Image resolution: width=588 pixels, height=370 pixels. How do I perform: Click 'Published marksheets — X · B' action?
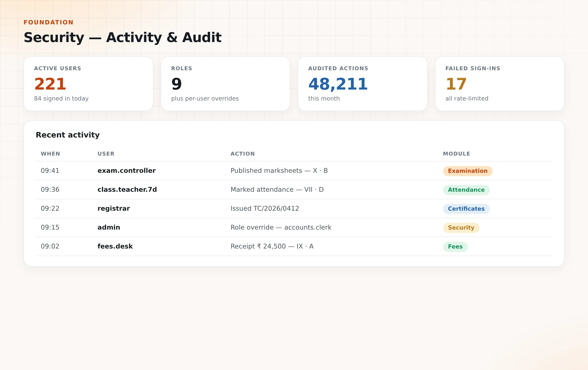[279, 170]
